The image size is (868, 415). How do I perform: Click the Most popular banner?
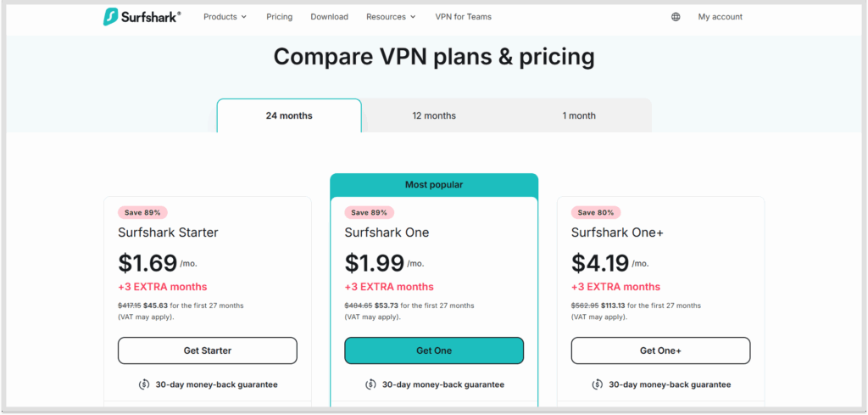click(x=434, y=184)
